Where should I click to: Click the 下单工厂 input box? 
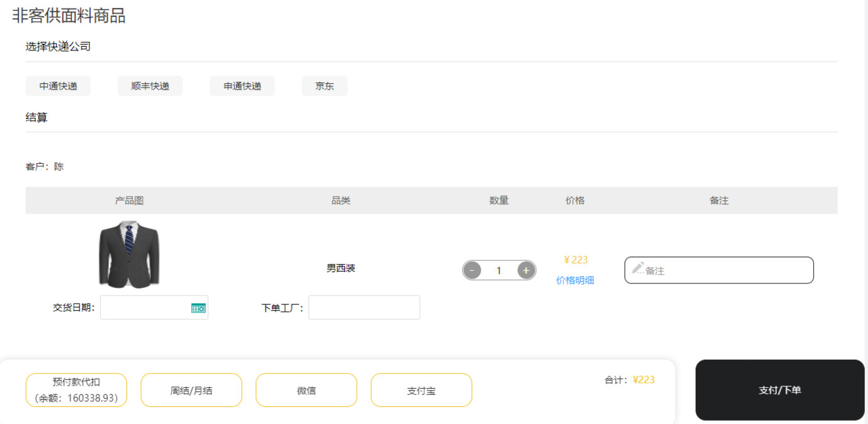click(x=364, y=307)
